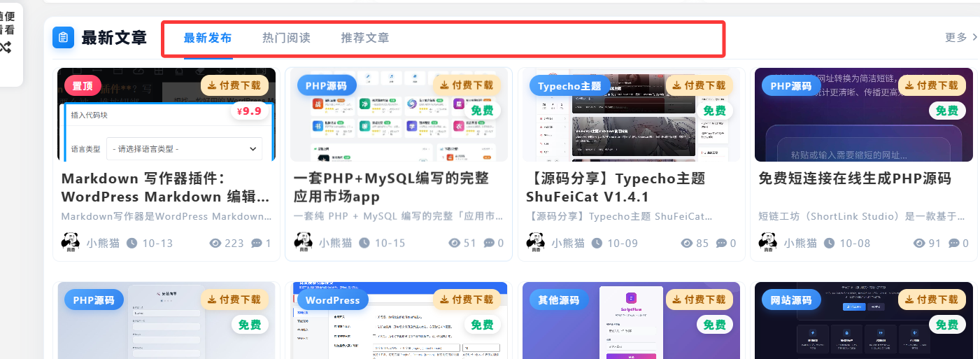This screenshot has width=980, height=359.
Task: Click the PHP源码 tag on the 免费短连接 card
Action: click(792, 85)
